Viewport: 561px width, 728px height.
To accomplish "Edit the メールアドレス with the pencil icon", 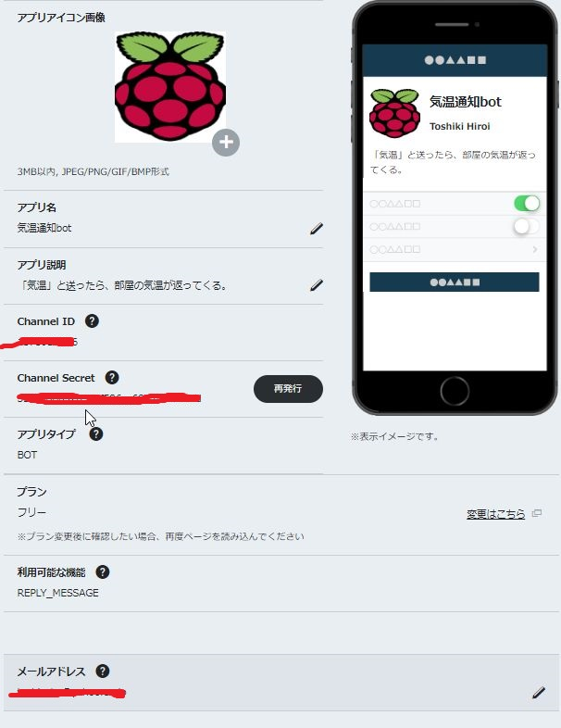I will 539,693.
